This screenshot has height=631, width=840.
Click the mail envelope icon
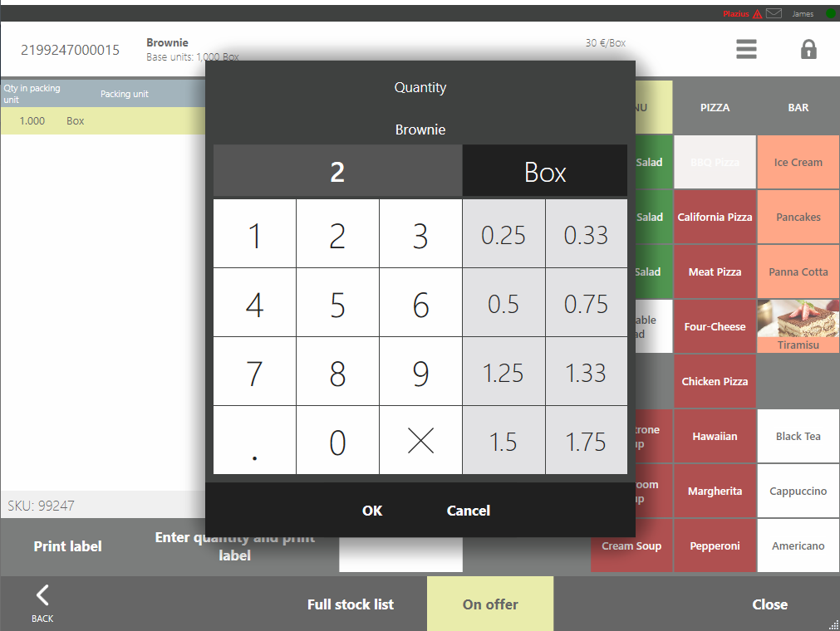pos(774,13)
